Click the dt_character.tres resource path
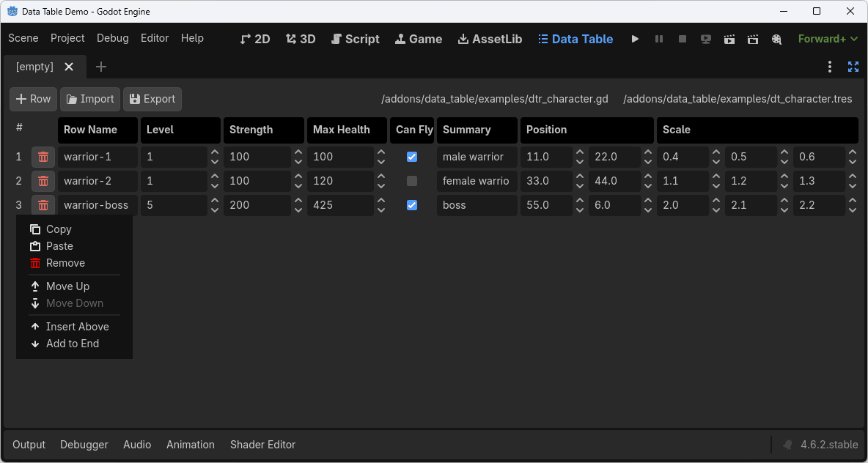Screen dimensions: 868x463 (738, 99)
